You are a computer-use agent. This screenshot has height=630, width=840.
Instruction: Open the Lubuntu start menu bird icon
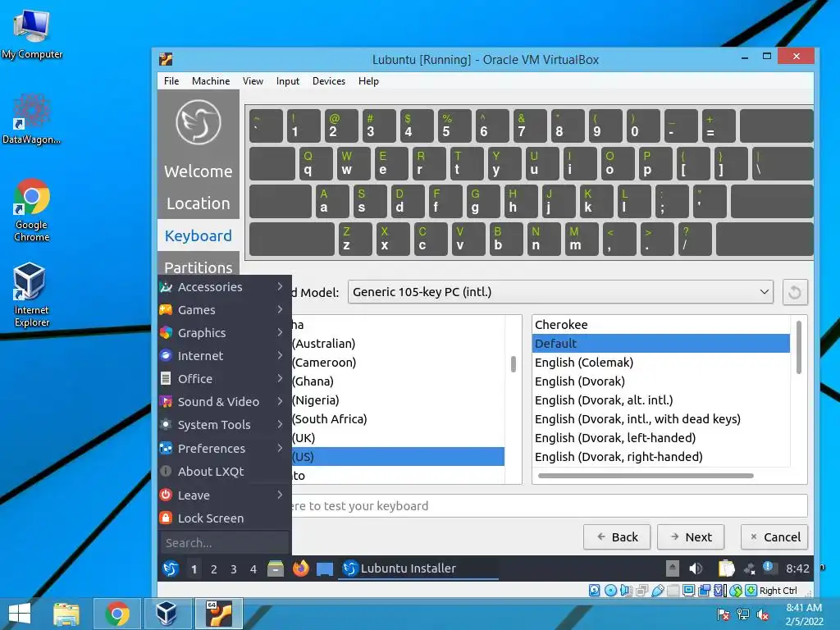pyautogui.click(x=171, y=568)
